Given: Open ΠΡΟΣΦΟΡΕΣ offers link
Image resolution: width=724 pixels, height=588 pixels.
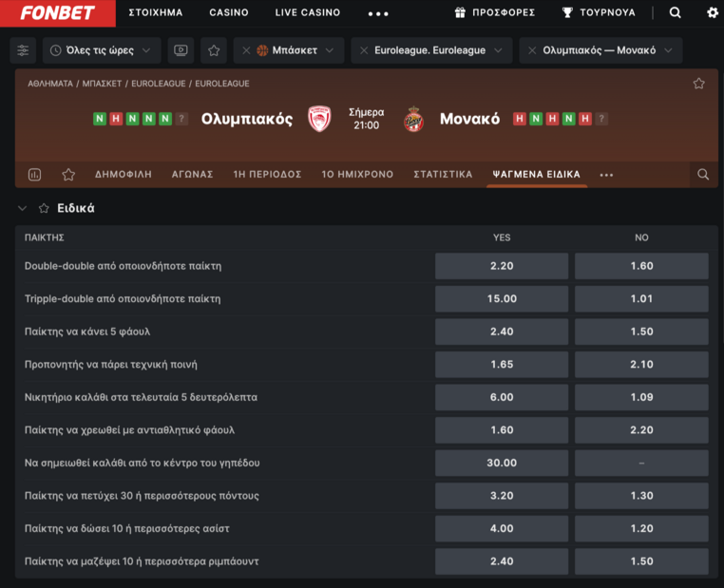Looking at the screenshot, I should 504,12.
